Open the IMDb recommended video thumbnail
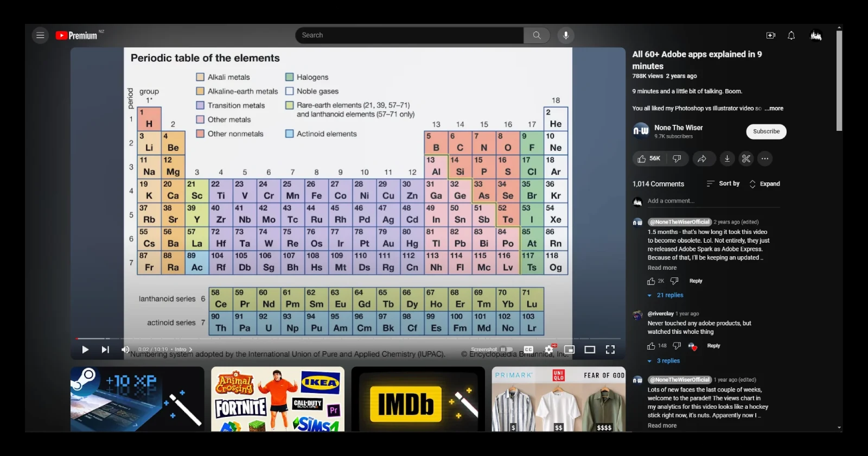Screen dimensions: 868x456 point(418,399)
